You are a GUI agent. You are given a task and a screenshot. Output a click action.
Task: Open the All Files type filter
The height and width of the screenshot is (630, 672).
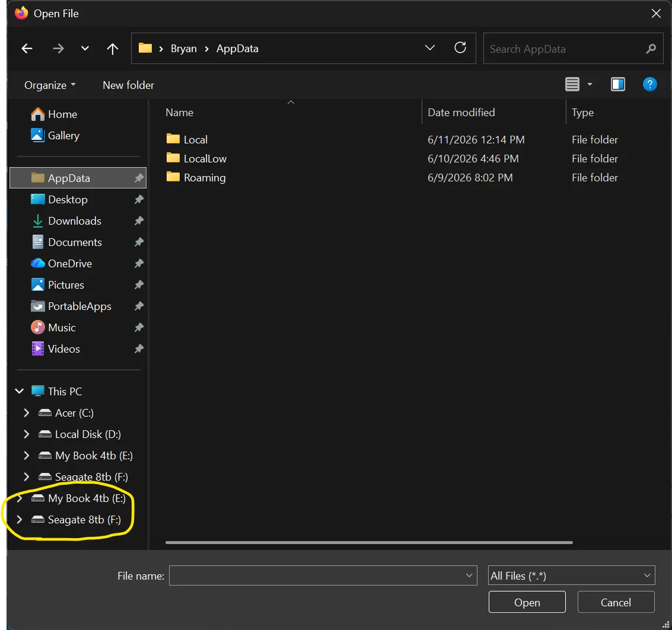pos(571,575)
